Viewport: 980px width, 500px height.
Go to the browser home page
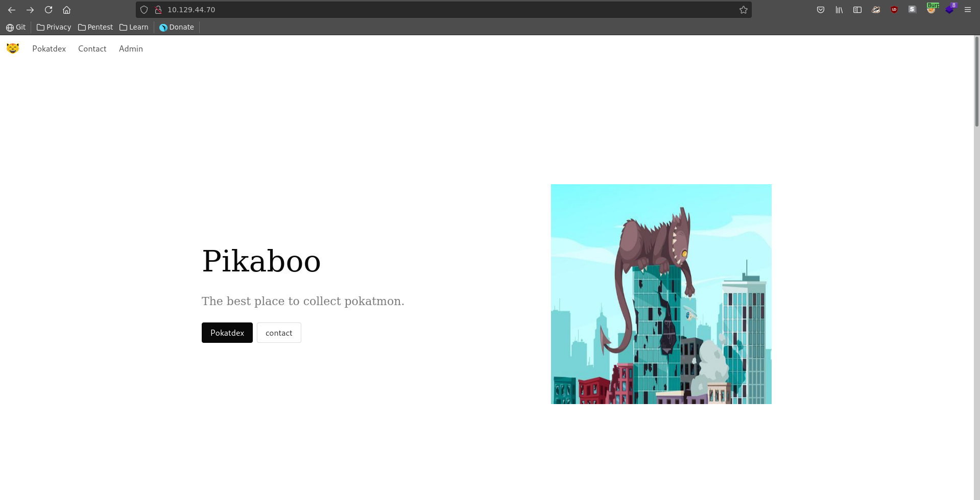pyautogui.click(x=66, y=10)
